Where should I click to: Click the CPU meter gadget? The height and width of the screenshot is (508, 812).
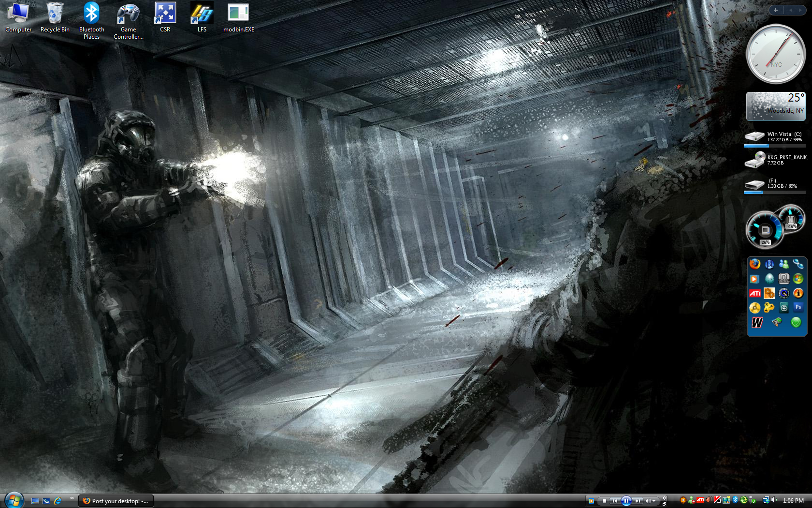click(775, 226)
